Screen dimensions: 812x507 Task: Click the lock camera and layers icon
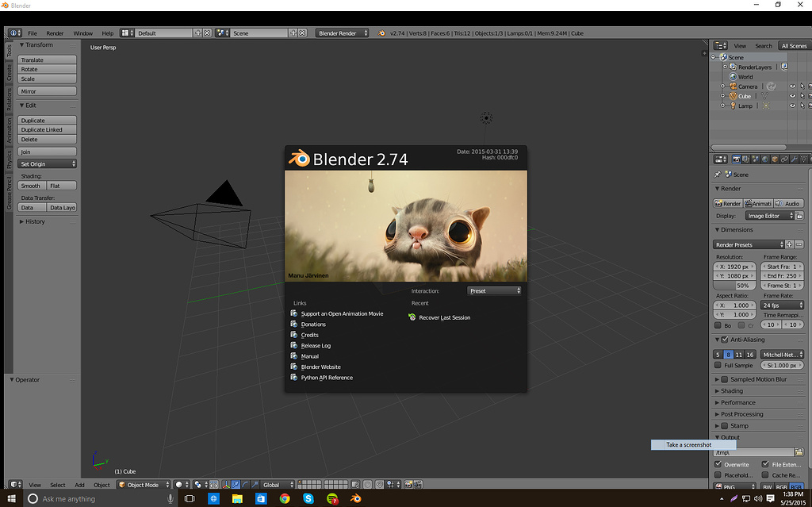(x=355, y=485)
